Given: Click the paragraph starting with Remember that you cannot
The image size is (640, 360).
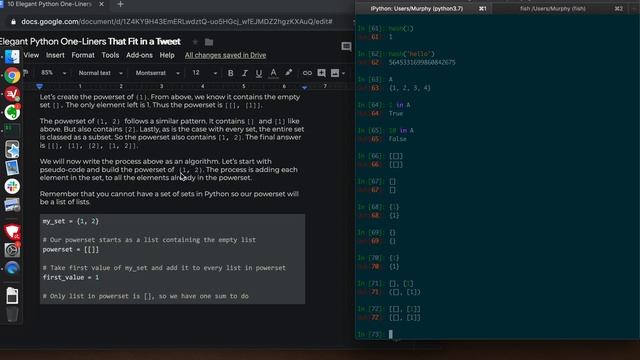Looking at the screenshot, I should 169,198.
